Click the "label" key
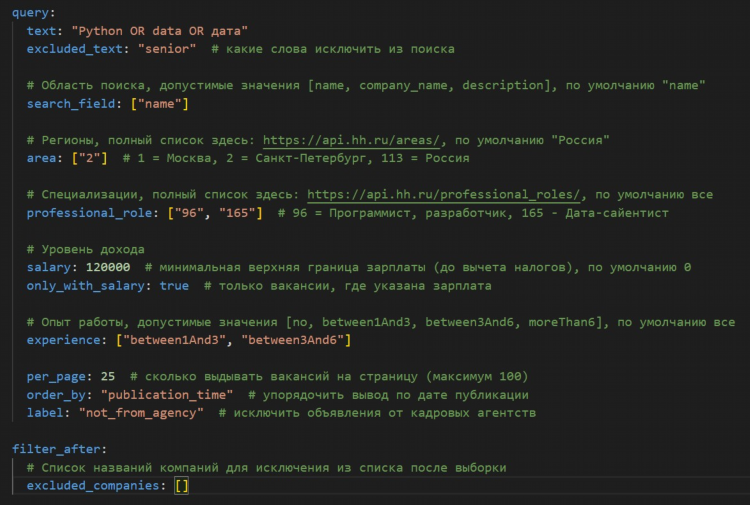Viewport: 750px width, 505px height. tap(45, 413)
